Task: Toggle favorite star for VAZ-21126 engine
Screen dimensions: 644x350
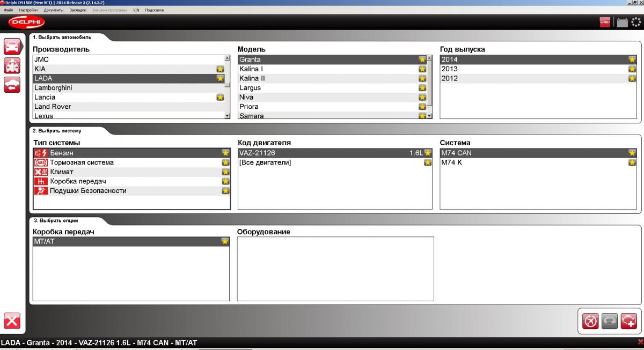Action: (428, 153)
